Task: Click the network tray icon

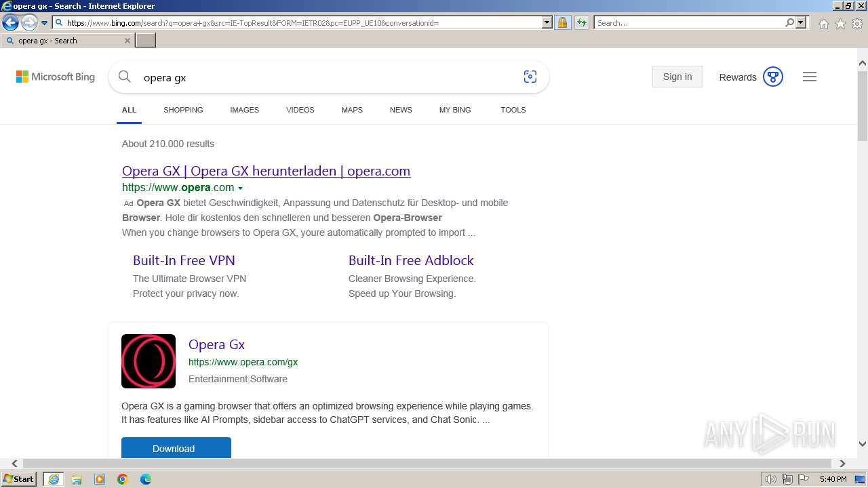Action: [787, 479]
